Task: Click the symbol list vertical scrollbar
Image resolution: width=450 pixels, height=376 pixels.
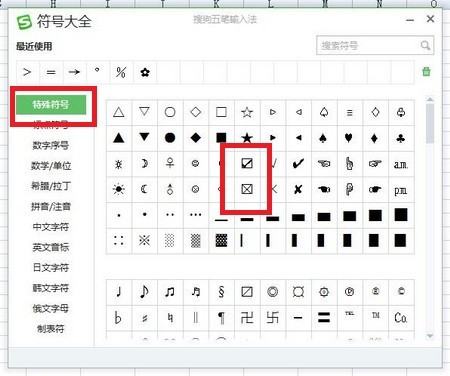Action: [430, 123]
